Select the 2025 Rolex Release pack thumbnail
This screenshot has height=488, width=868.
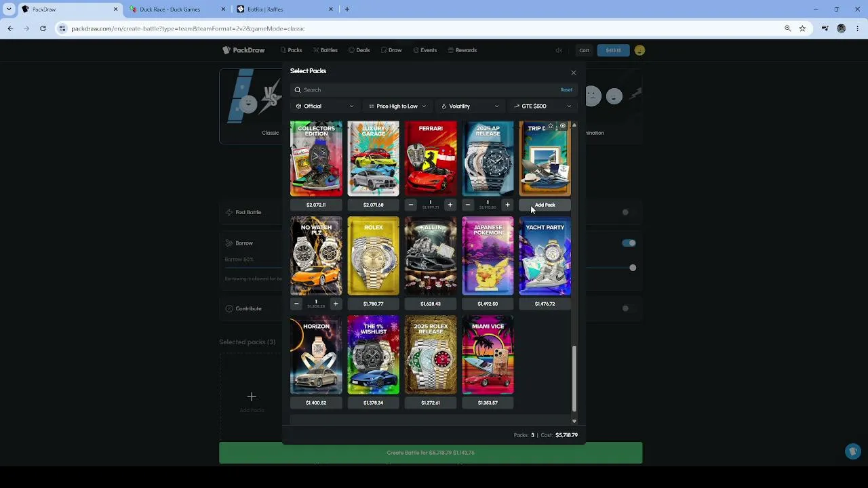[x=431, y=355]
